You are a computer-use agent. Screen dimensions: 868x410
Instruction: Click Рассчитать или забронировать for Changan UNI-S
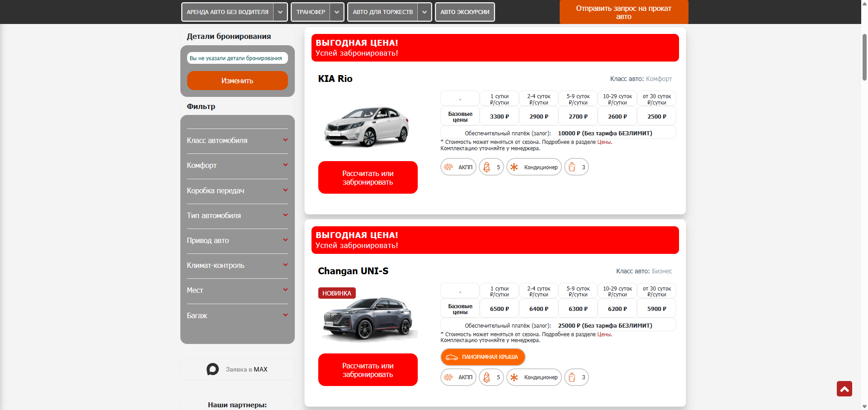coord(368,370)
